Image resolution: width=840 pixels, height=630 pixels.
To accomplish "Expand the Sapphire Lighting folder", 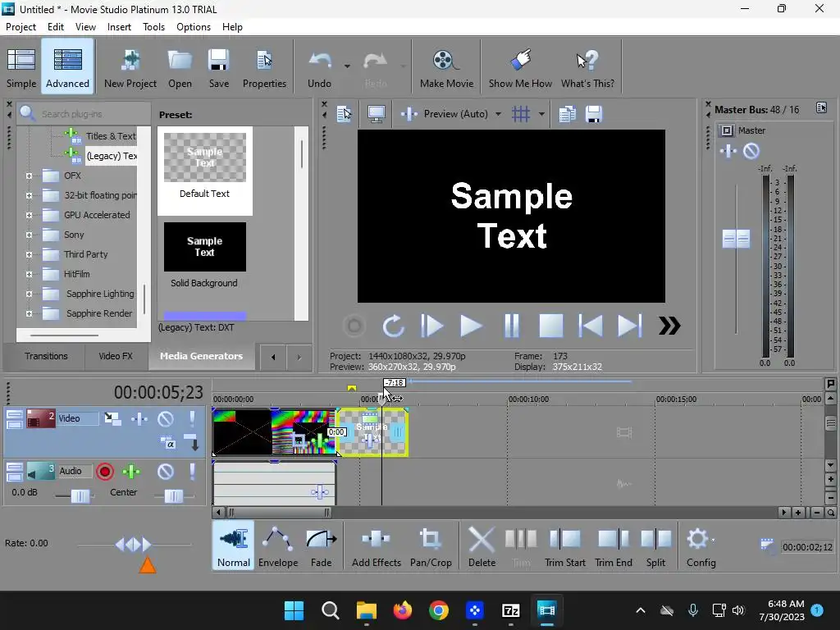I will click(x=29, y=294).
